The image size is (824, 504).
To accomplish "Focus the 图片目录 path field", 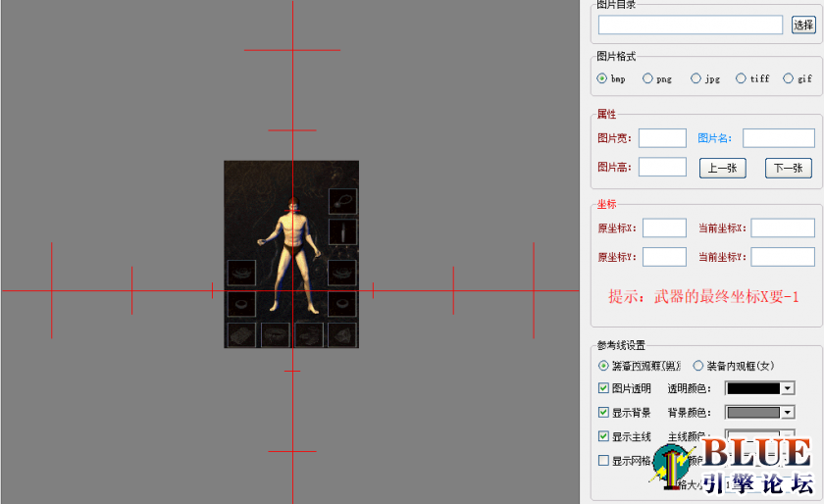I will point(691,25).
